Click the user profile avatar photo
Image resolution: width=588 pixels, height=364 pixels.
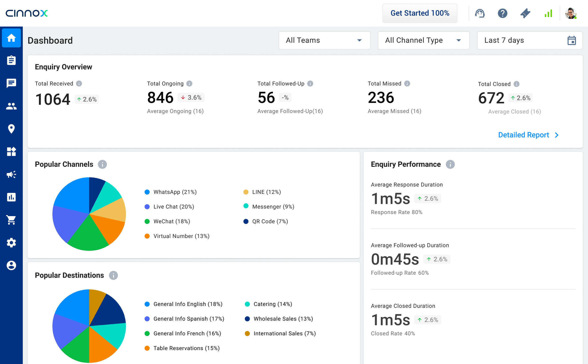571,13
